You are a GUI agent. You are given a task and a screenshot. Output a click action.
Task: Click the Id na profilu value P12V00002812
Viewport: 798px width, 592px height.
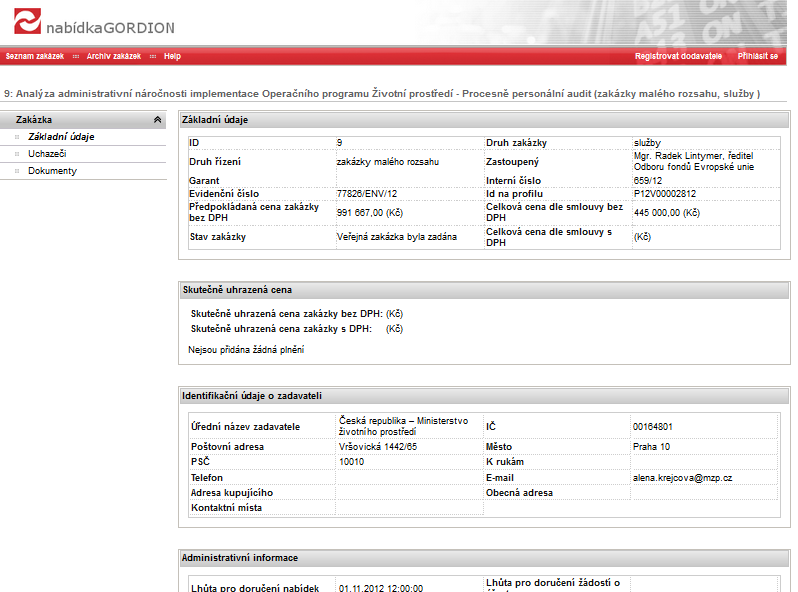pos(664,192)
